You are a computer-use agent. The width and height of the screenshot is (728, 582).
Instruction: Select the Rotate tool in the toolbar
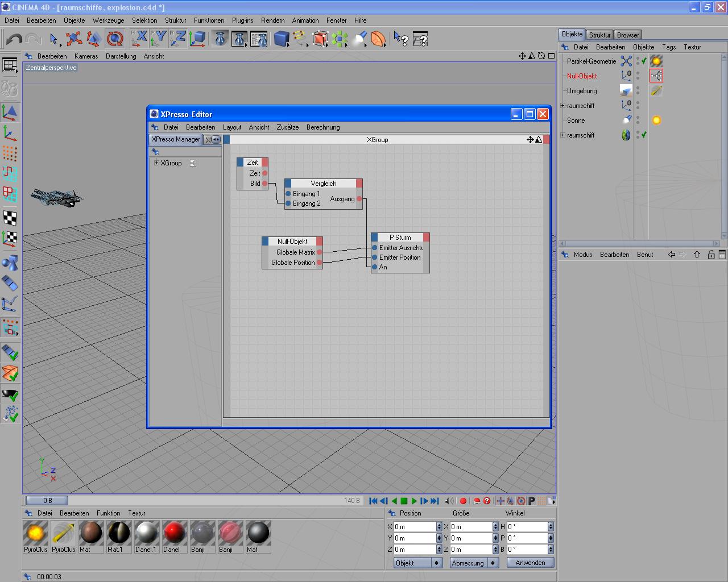coord(115,39)
